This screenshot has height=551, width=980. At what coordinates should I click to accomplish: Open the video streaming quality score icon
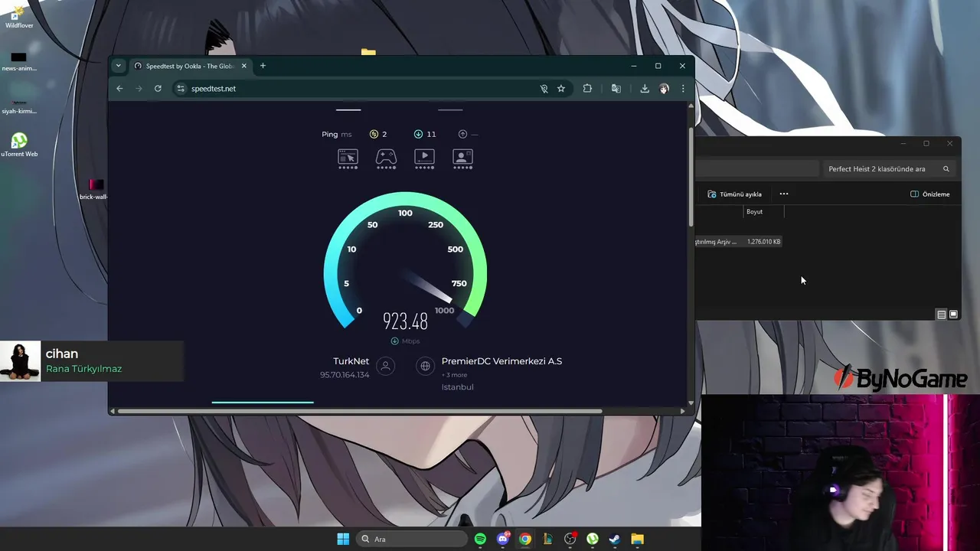424,157
